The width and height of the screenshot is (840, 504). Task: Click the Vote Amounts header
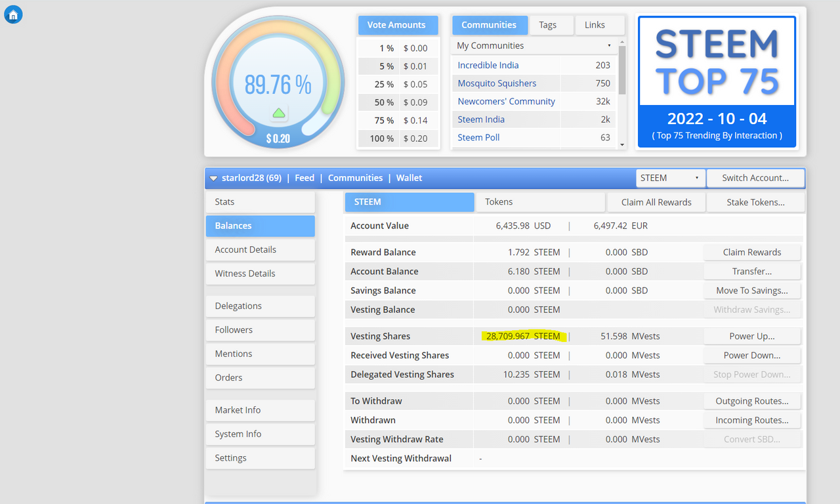pyautogui.click(x=398, y=25)
